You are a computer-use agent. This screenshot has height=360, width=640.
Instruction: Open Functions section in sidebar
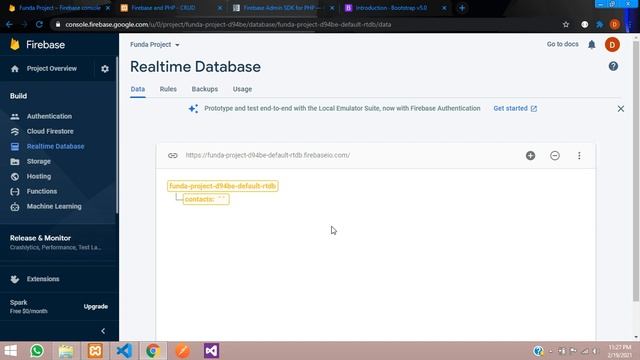42,191
